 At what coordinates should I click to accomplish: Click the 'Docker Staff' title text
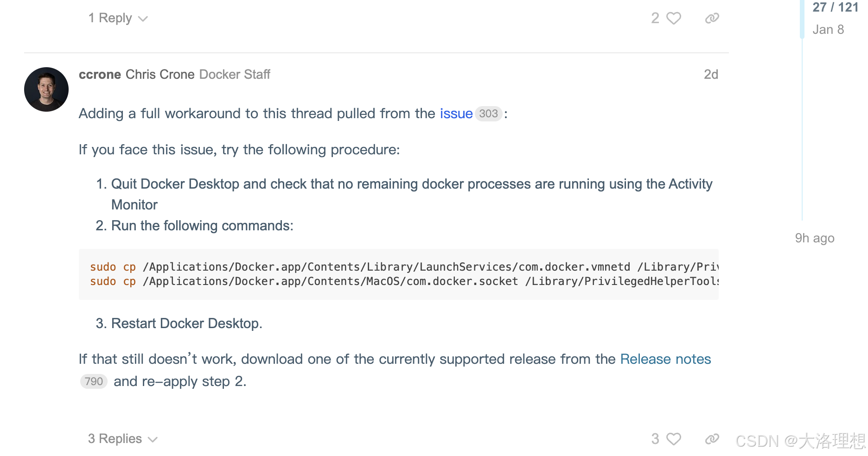235,74
